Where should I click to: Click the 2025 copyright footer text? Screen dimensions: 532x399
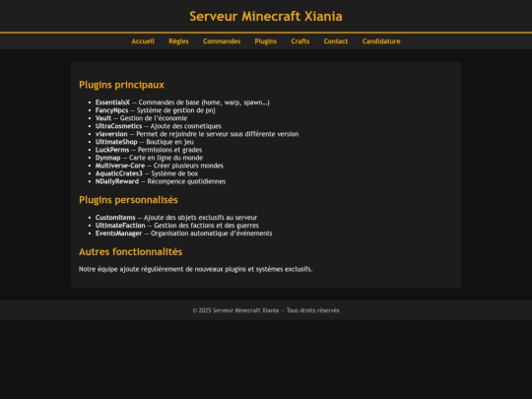266,310
